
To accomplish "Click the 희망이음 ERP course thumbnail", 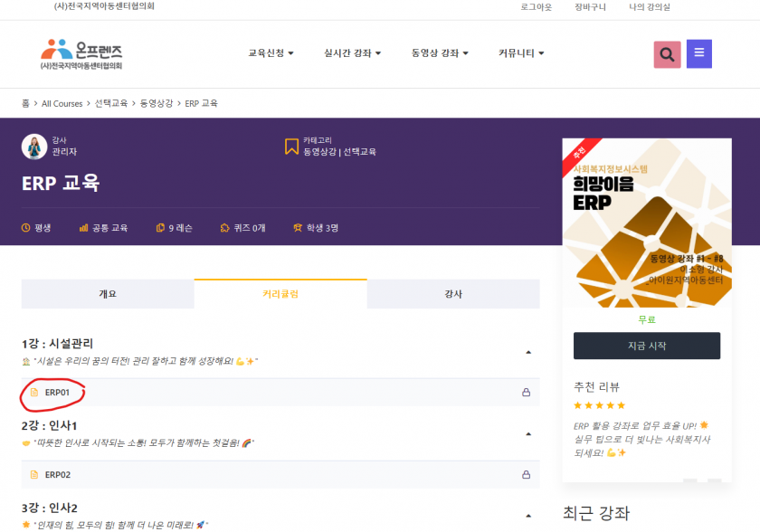I will [x=647, y=223].
